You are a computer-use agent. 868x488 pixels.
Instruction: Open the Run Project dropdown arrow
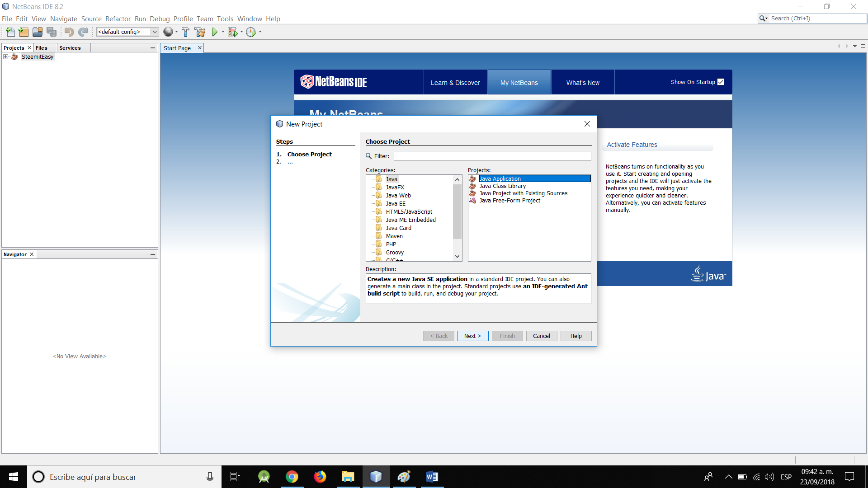223,32
